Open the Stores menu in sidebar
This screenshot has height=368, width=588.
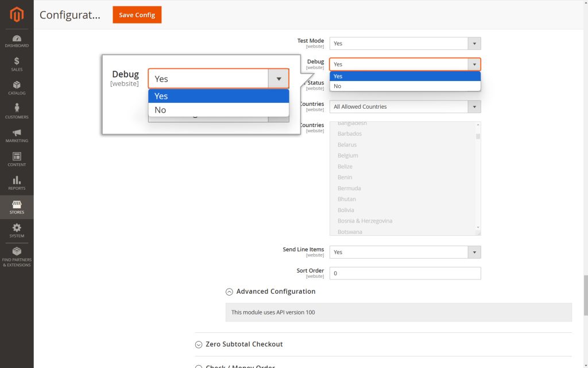pyautogui.click(x=17, y=207)
